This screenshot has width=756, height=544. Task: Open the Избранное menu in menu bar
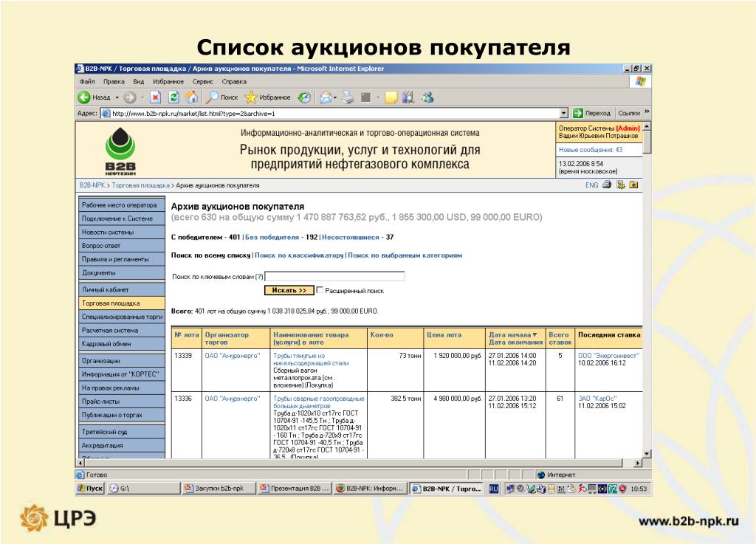coord(168,82)
